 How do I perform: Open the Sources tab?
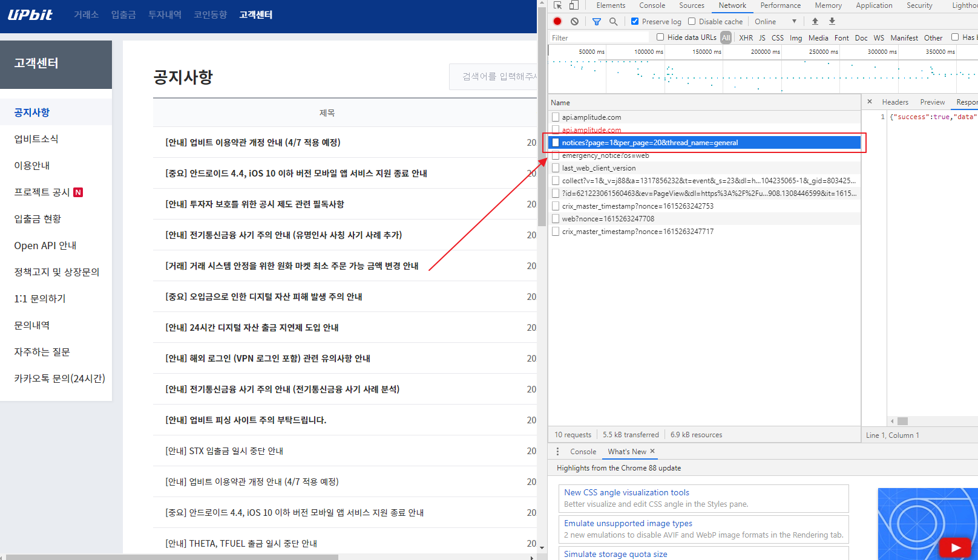[692, 5]
